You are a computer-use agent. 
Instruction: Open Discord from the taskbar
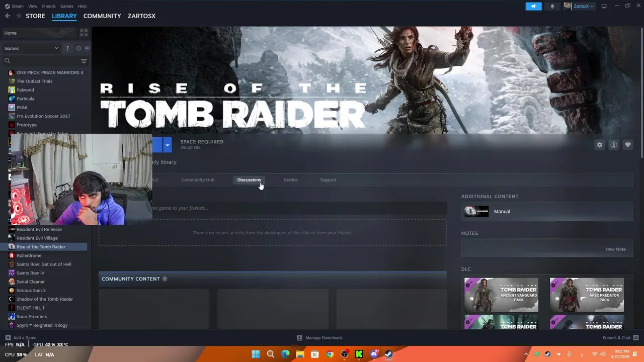pos(374,354)
